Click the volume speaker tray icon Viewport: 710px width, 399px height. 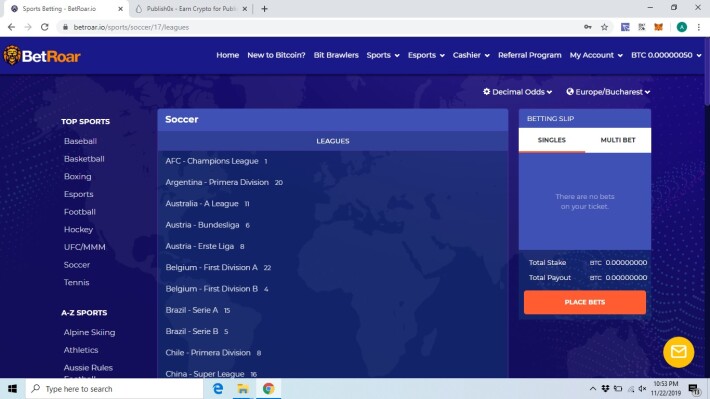(642, 389)
